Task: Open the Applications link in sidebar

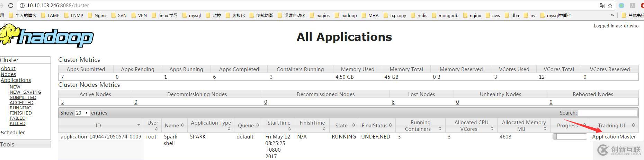Action: tap(16, 80)
